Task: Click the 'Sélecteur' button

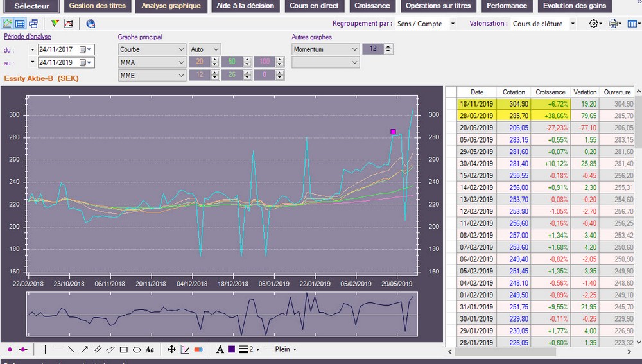Action: 31,6
